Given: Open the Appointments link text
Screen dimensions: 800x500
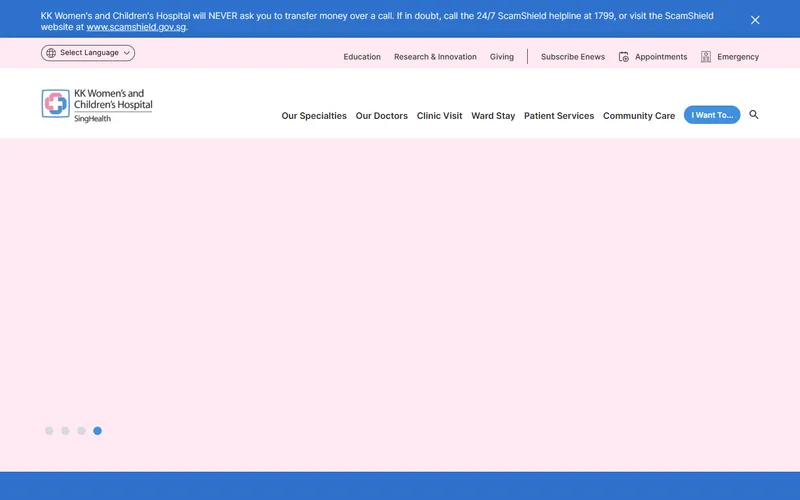Looking at the screenshot, I should pyautogui.click(x=661, y=57).
